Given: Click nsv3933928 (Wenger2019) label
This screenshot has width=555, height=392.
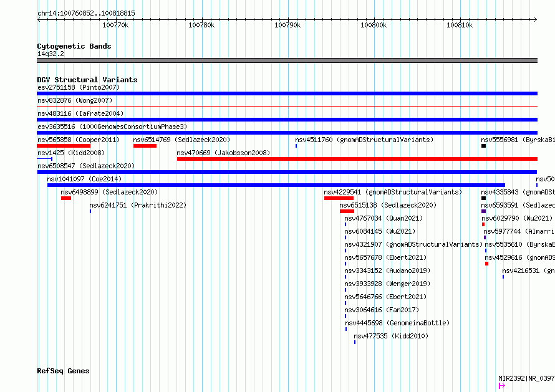Looking at the screenshot, I should [387, 284].
